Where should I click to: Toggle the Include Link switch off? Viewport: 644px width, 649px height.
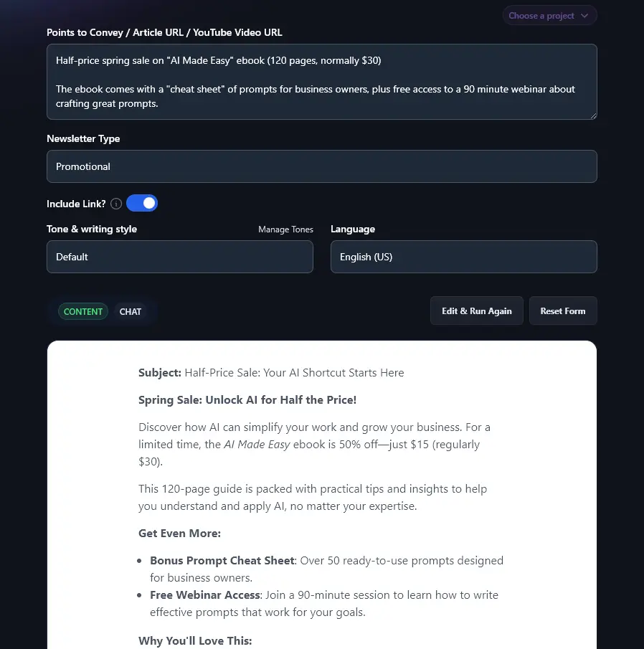[x=141, y=203]
